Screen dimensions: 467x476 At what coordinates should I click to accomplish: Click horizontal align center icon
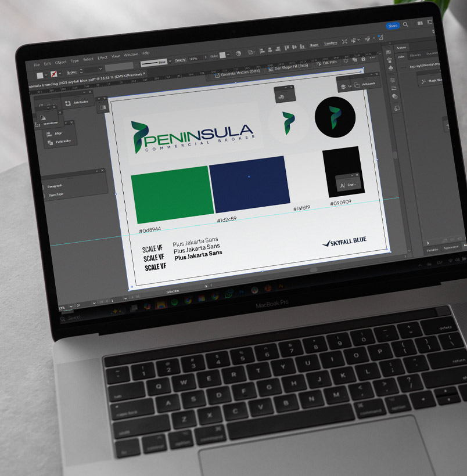(270, 50)
